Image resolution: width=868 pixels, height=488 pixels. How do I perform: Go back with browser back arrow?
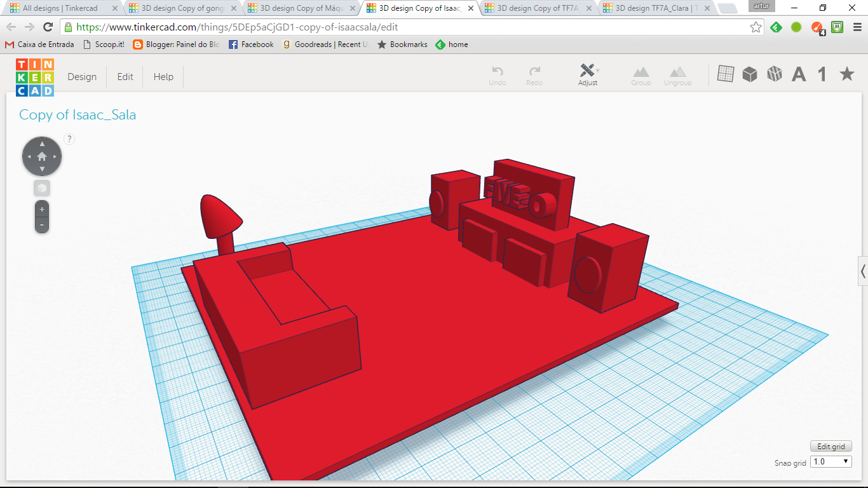coord(11,27)
